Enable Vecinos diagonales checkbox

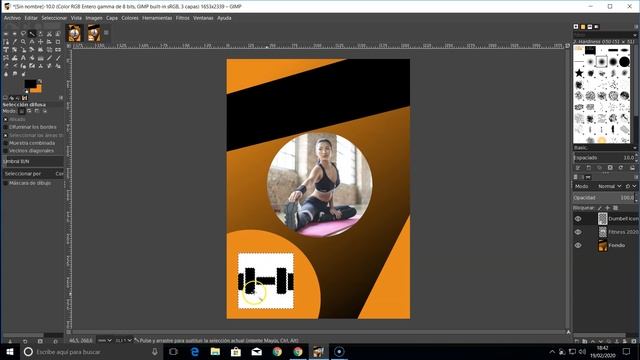[x=6, y=150]
